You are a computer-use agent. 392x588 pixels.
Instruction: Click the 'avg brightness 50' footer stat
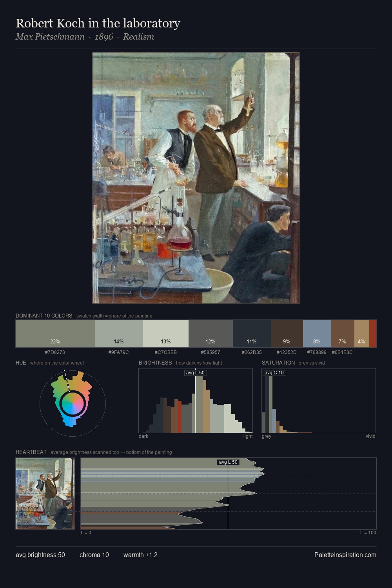pos(40,555)
